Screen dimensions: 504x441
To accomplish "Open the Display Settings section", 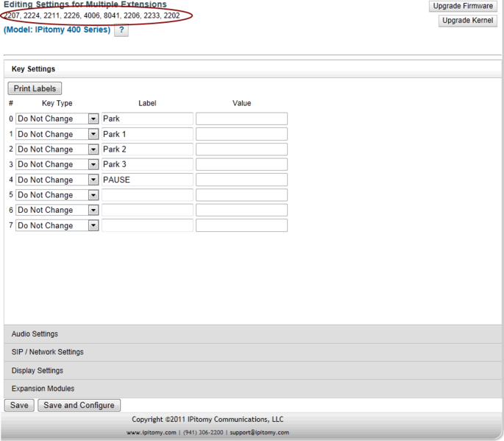I will pos(37,370).
